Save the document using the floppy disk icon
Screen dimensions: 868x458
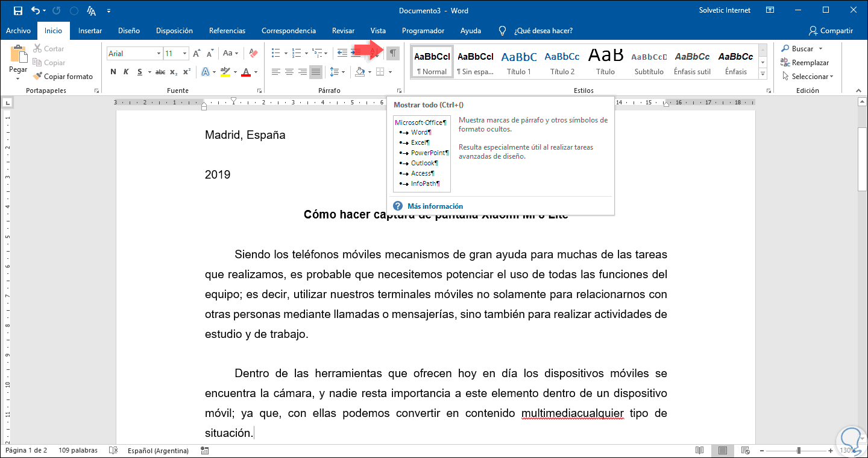(x=17, y=11)
